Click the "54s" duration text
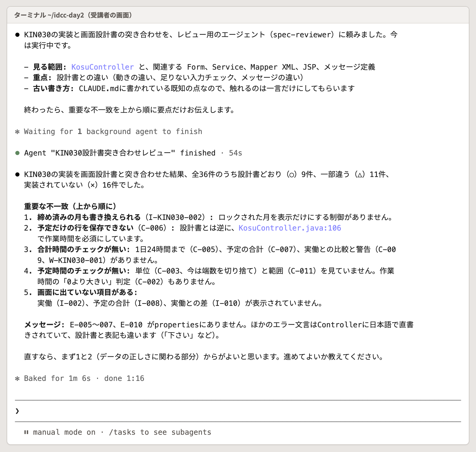The width and height of the screenshot is (476, 452). coord(236,153)
